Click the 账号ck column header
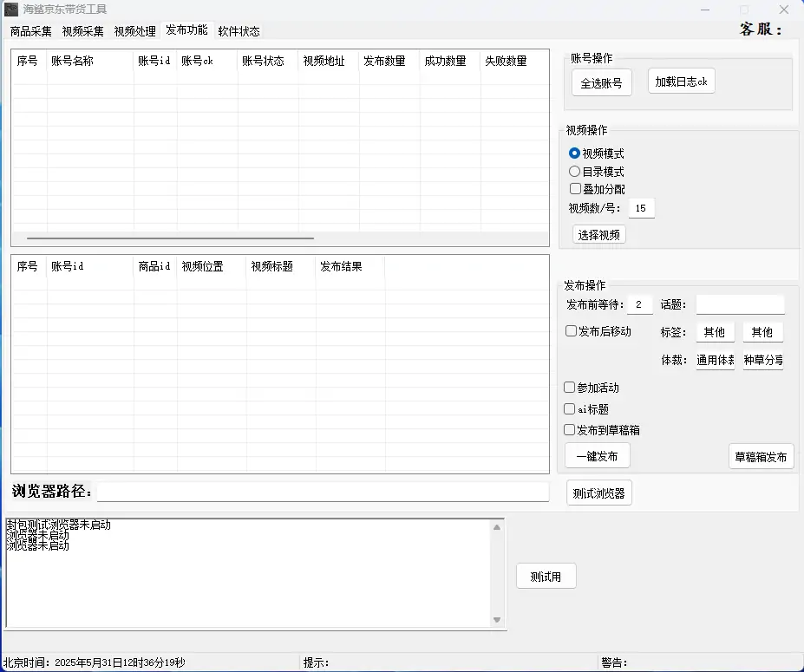The width and height of the screenshot is (804, 672). click(206, 61)
